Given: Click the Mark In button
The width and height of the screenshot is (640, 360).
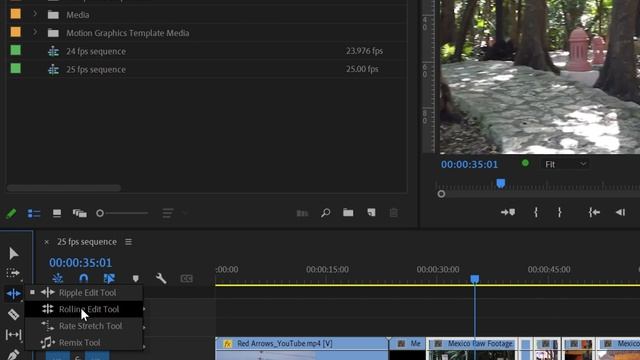Looking at the screenshot, I should pyautogui.click(x=536, y=212).
